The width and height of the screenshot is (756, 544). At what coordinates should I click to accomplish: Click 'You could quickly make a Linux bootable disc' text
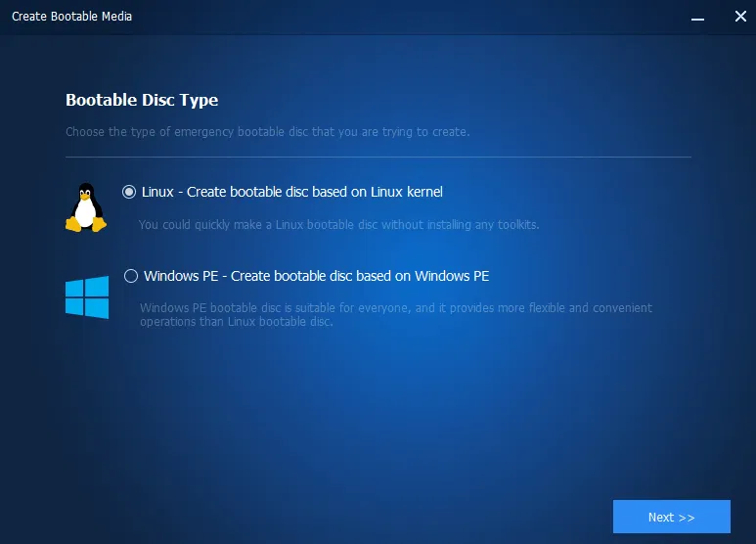[339, 225]
